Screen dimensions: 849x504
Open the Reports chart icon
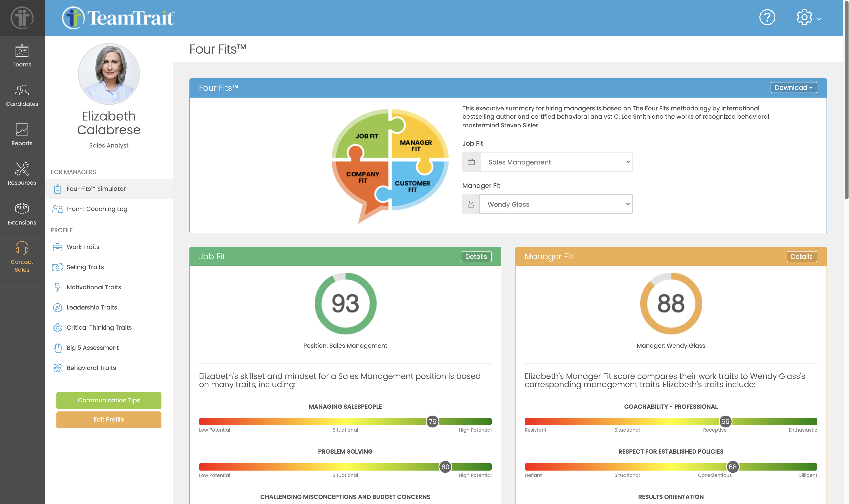pyautogui.click(x=22, y=130)
